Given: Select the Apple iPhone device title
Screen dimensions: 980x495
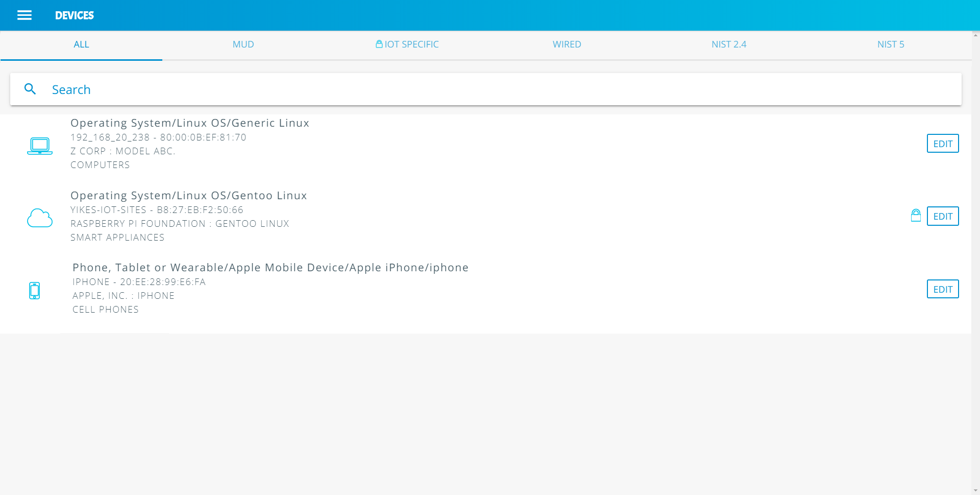Looking at the screenshot, I should [x=271, y=268].
